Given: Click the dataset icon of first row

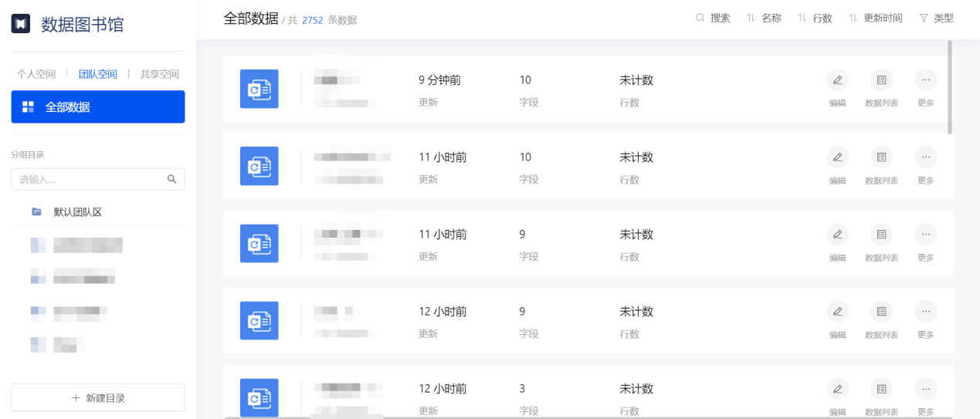Looking at the screenshot, I should pyautogui.click(x=259, y=89).
